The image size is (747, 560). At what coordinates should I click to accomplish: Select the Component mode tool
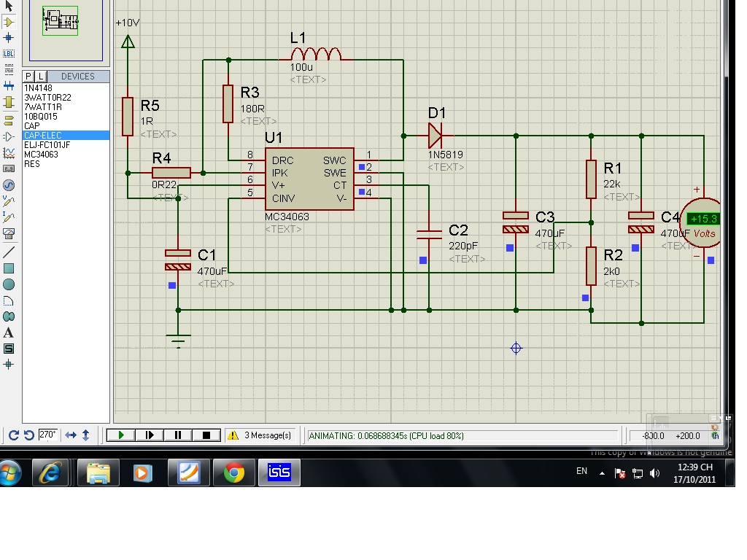9,22
